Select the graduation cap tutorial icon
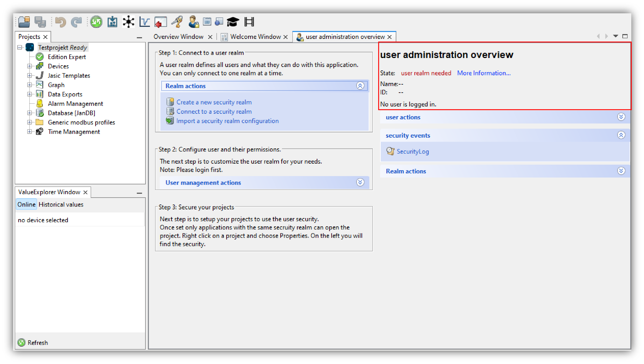This screenshot has height=364, width=644. 232,22
